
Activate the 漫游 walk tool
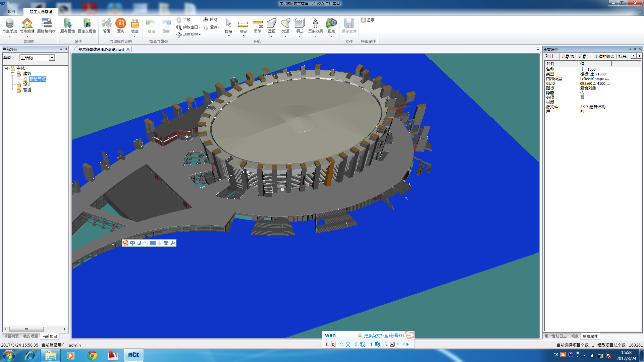pos(210,27)
